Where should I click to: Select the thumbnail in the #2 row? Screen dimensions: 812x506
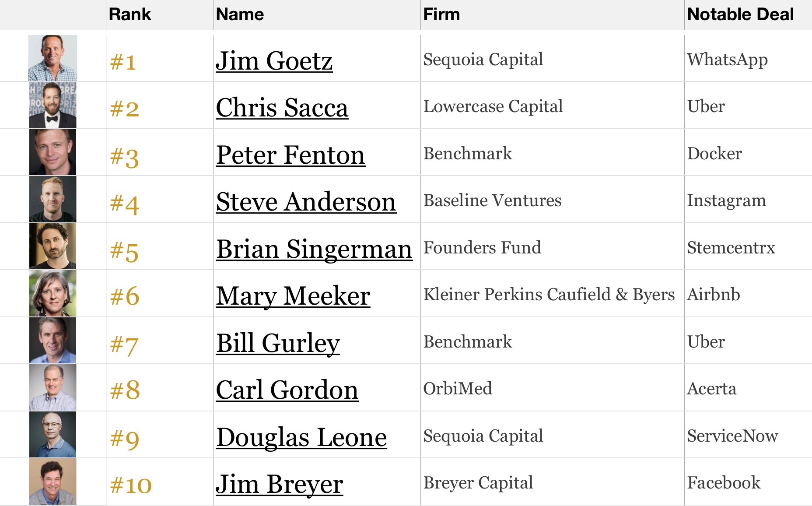(x=52, y=105)
